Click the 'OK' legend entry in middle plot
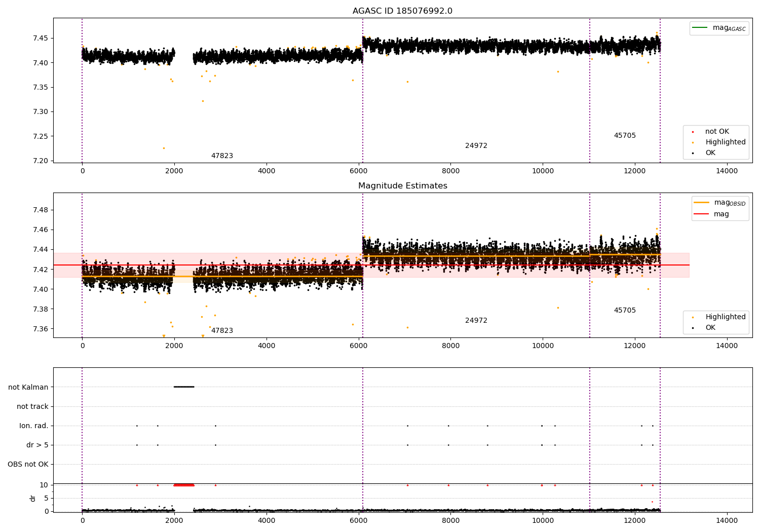760x532 pixels. 710,328
